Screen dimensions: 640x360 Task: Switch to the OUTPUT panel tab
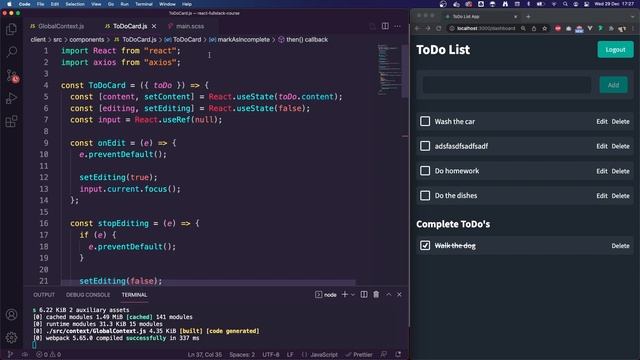[44, 295]
